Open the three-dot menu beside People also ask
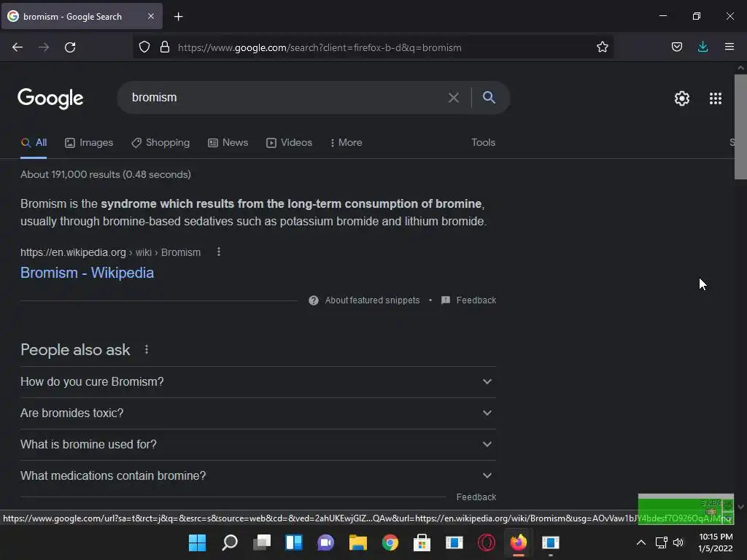This screenshot has height=560, width=747. (146, 349)
